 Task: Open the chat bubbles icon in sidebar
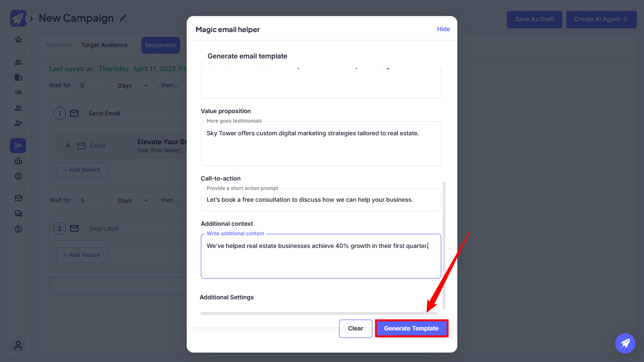(x=18, y=214)
